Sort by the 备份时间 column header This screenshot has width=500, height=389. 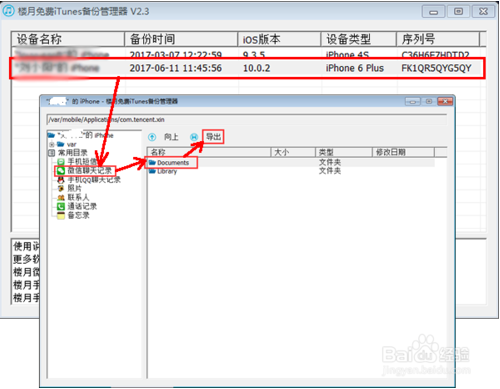click(181, 39)
